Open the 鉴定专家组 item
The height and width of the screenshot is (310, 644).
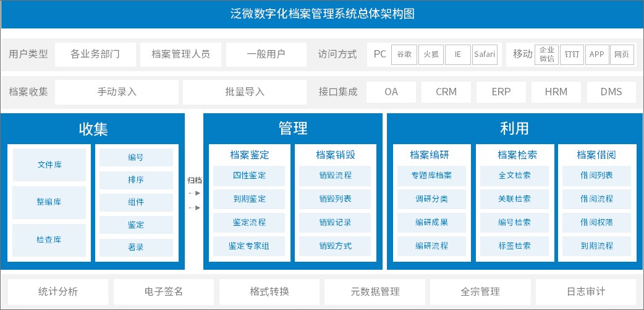(x=249, y=246)
